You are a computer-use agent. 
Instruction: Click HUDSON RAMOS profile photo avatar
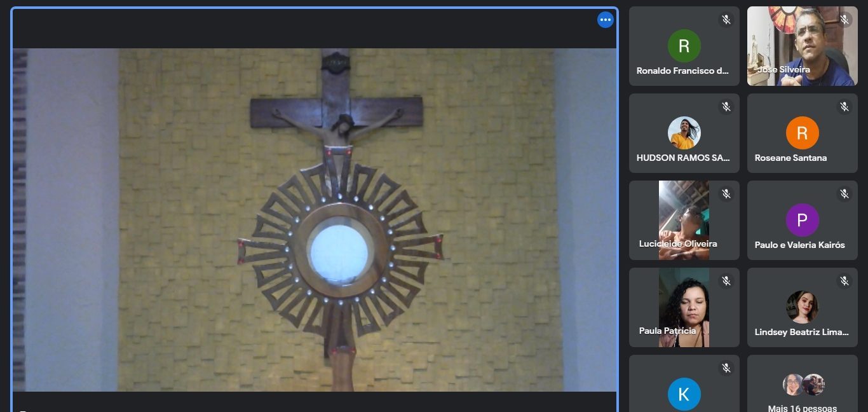[x=684, y=133]
